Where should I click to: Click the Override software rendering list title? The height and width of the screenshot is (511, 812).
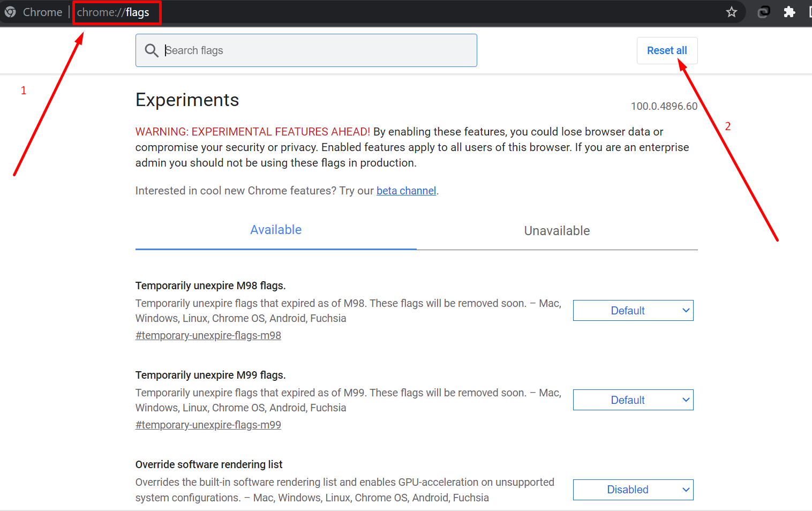[209, 464]
